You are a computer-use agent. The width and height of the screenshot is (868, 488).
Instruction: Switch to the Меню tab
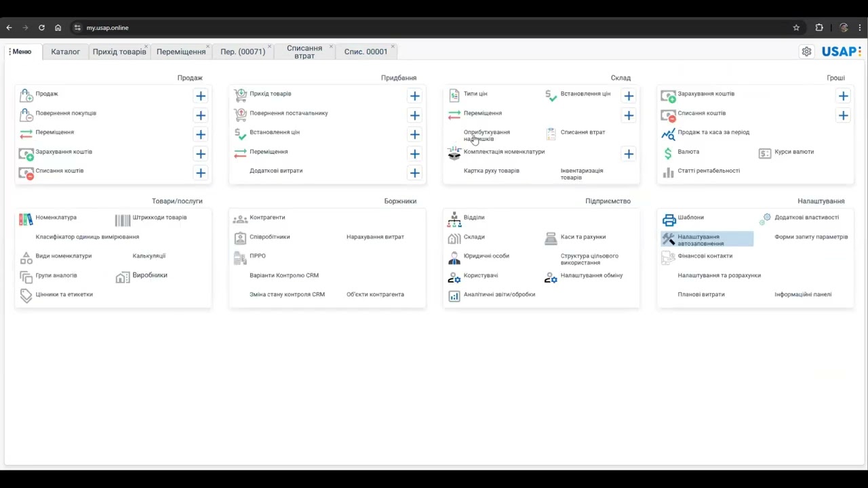(22, 52)
